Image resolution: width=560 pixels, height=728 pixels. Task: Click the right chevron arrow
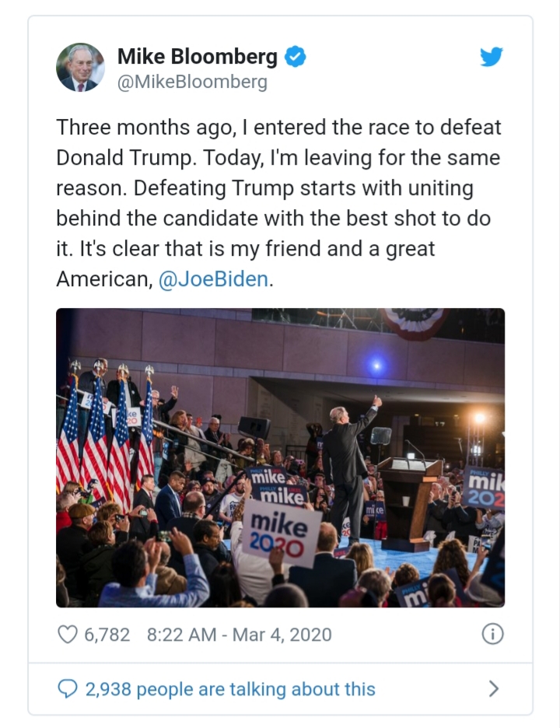pyautogui.click(x=493, y=688)
